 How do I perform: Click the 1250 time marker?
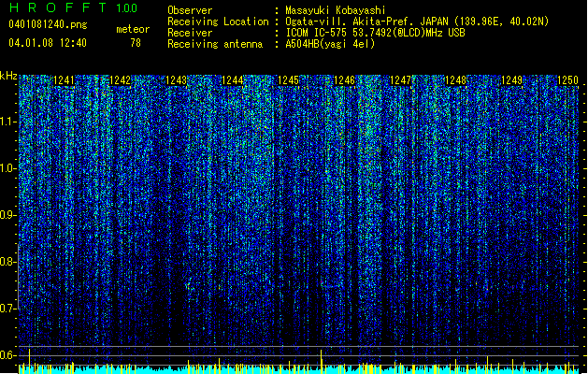pyautogui.click(x=567, y=80)
